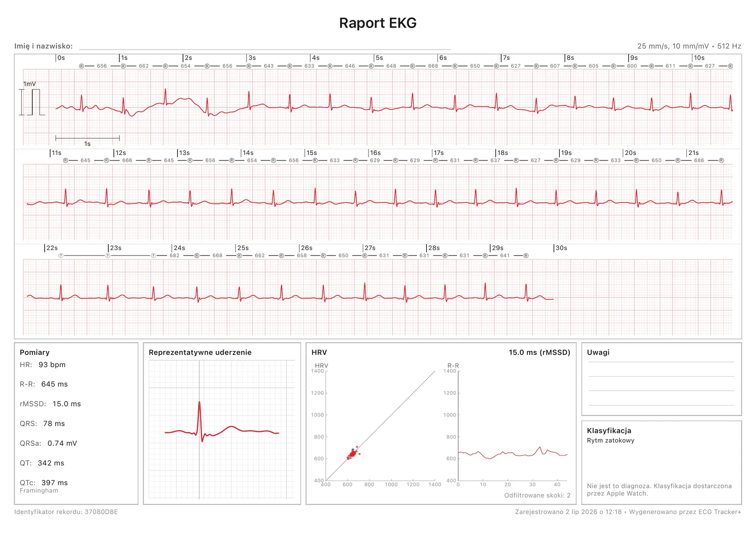Click the Reprezentatywne uderzenie heading
The width and height of the screenshot is (756, 535).
click(200, 352)
